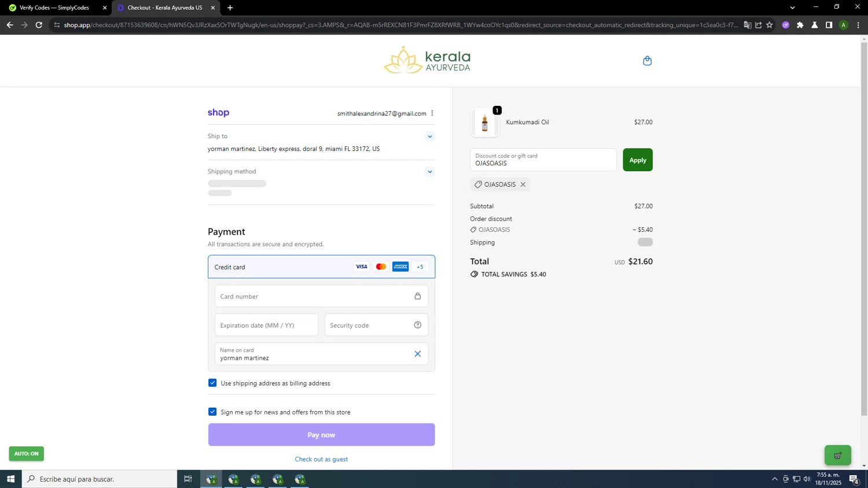This screenshot has width=868, height=488.
Task: Reload the page in browser
Action: [39, 25]
